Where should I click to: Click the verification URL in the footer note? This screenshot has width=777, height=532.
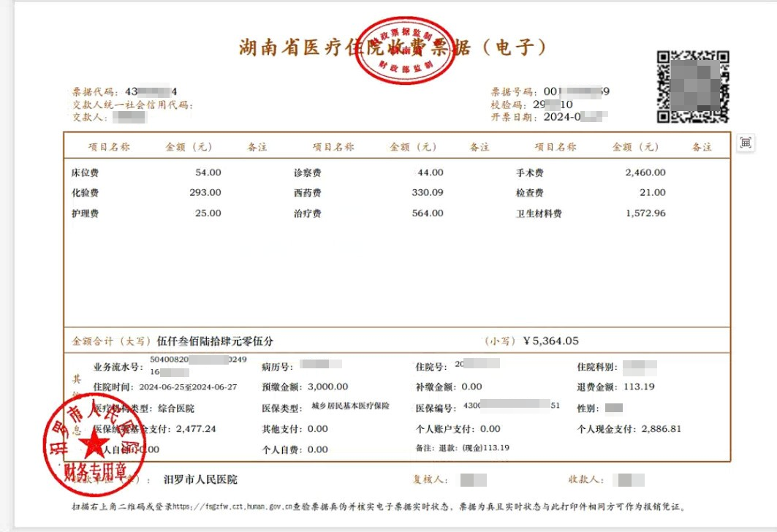232,506
